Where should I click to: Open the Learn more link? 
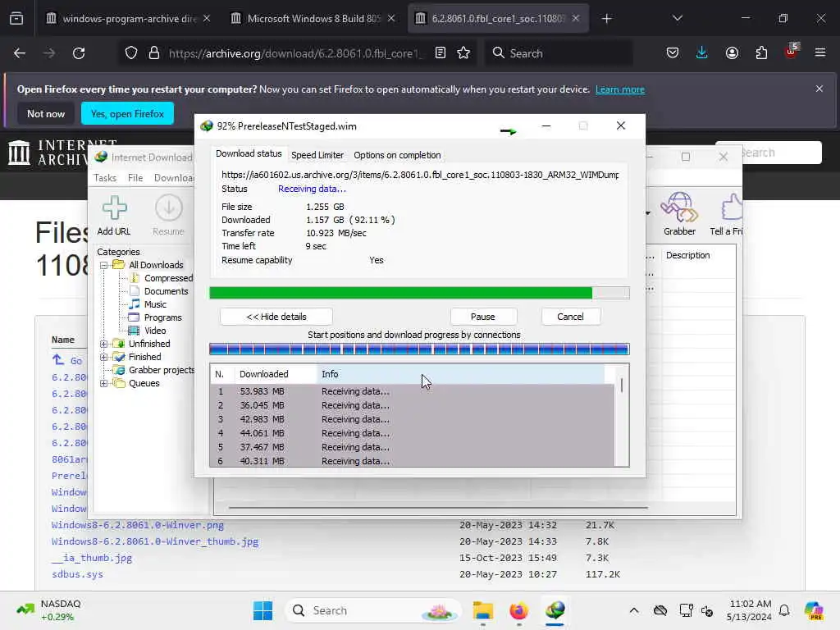[620, 89]
